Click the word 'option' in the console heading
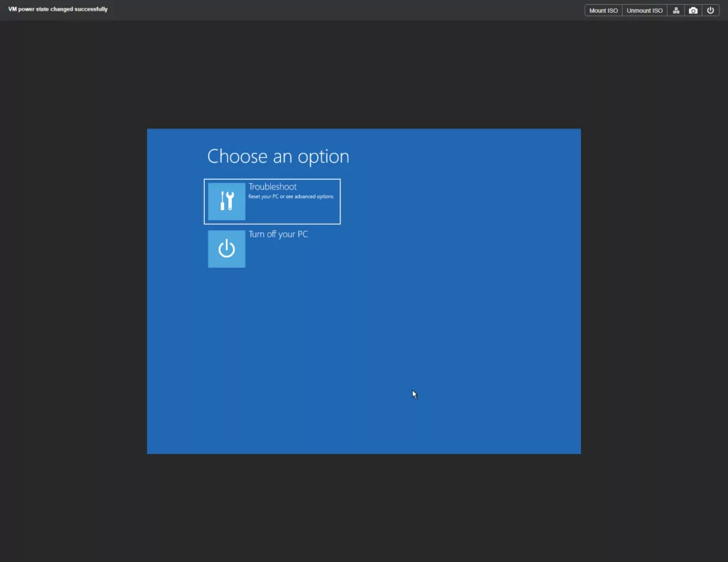728x562 pixels. [324, 157]
